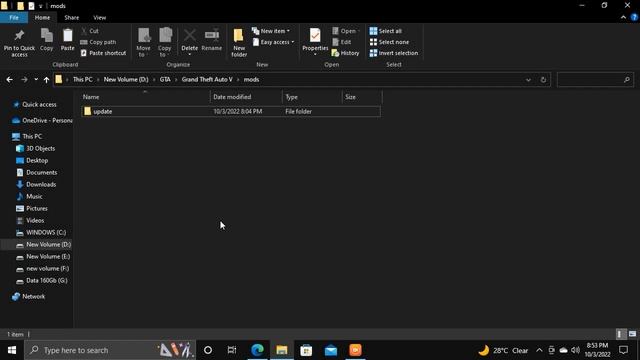Click Select none
The width and height of the screenshot is (640, 360).
point(389,42)
